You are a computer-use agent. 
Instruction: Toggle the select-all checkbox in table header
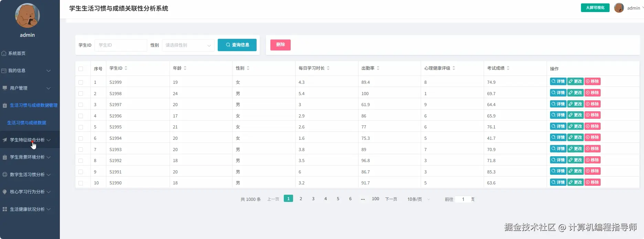point(81,69)
